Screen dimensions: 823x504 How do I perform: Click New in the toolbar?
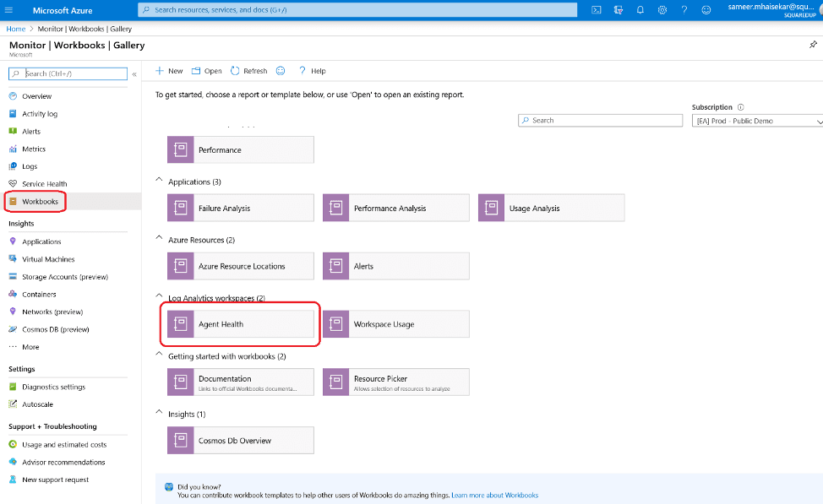tap(169, 71)
